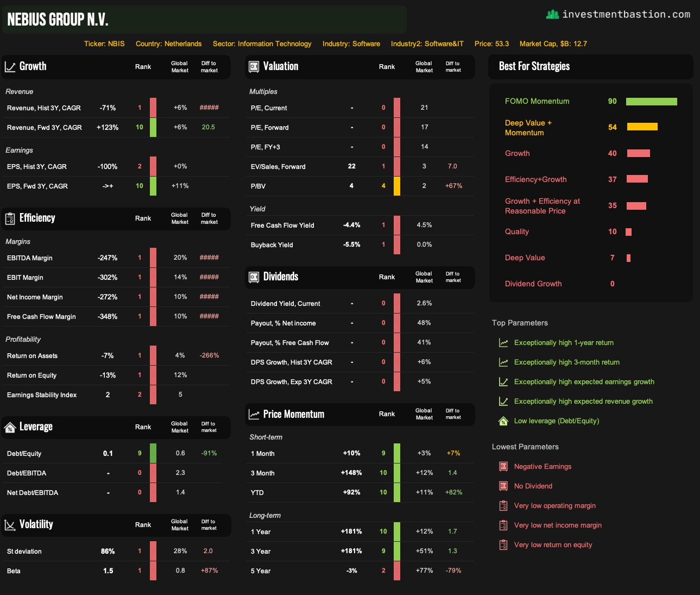Click the NEBIUS GROUP N.V. title

58,20
